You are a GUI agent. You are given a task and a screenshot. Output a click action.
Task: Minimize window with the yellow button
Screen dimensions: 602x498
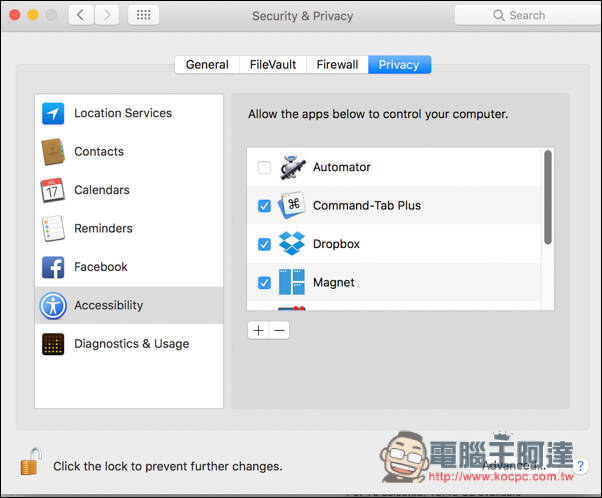point(33,15)
